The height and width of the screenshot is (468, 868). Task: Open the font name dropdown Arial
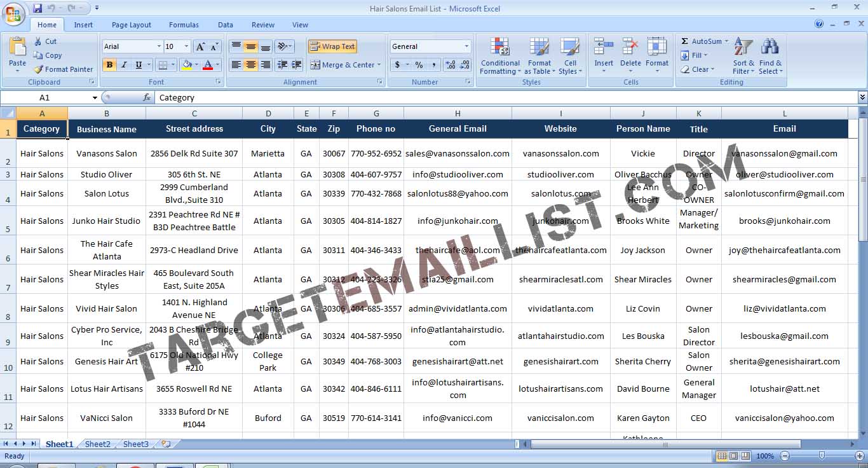pos(159,46)
